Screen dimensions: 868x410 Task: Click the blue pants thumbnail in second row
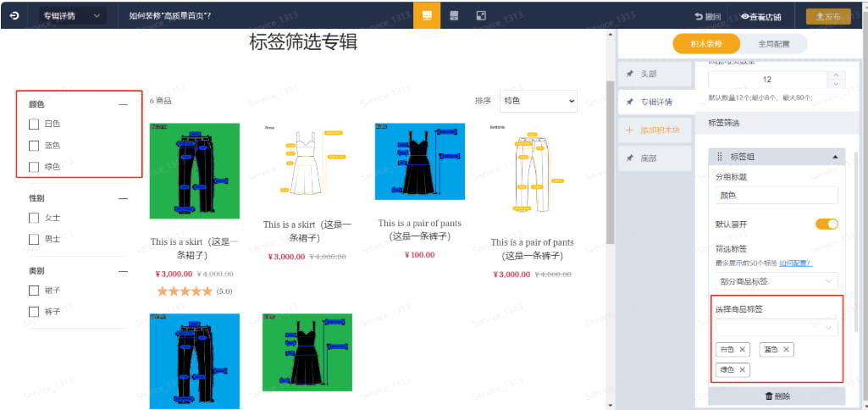pyautogui.click(x=194, y=361)
